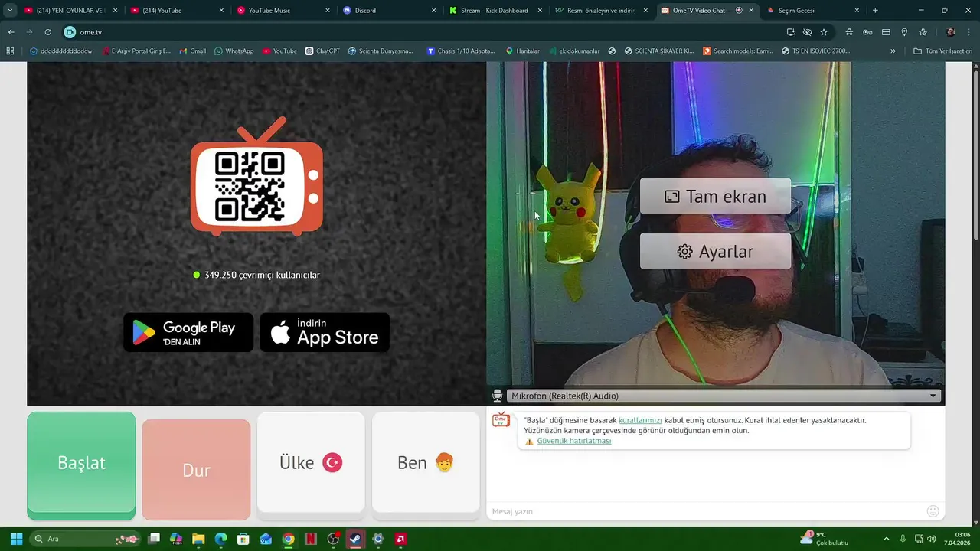This screenshot has width=980, height=551.
Task: Open the browser extensions icon
Action: (x=849, y=32)
